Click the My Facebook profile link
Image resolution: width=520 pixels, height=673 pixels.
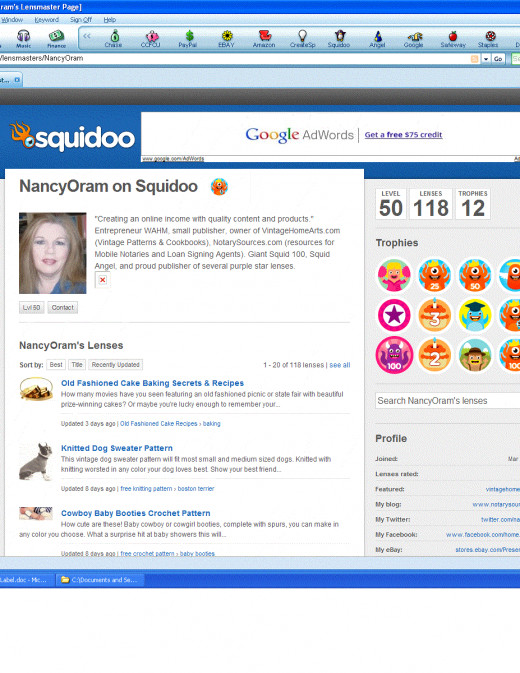click(x=483, y=535)
